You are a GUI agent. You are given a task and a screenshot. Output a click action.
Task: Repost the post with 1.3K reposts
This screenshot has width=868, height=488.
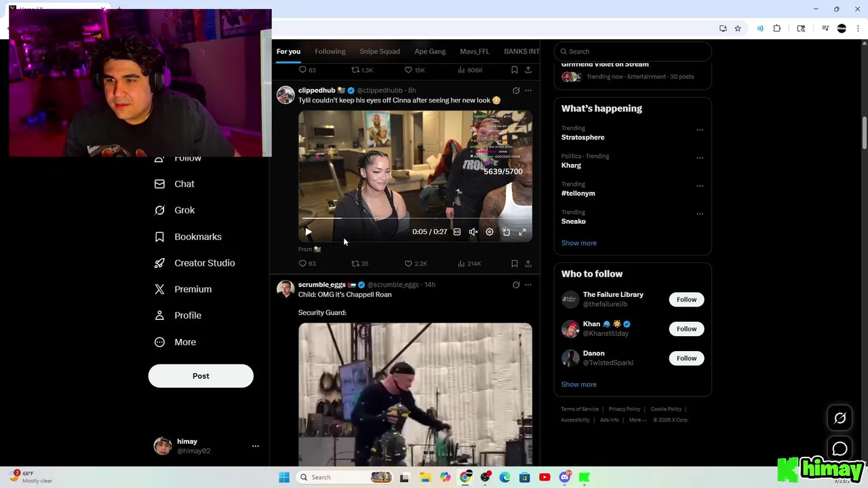[x=361, y=70]
